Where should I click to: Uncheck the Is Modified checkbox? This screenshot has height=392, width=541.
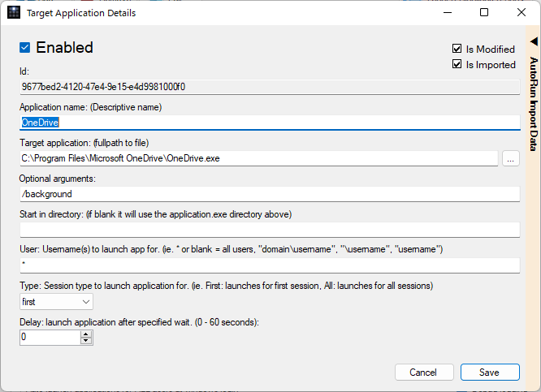(457, 50)
